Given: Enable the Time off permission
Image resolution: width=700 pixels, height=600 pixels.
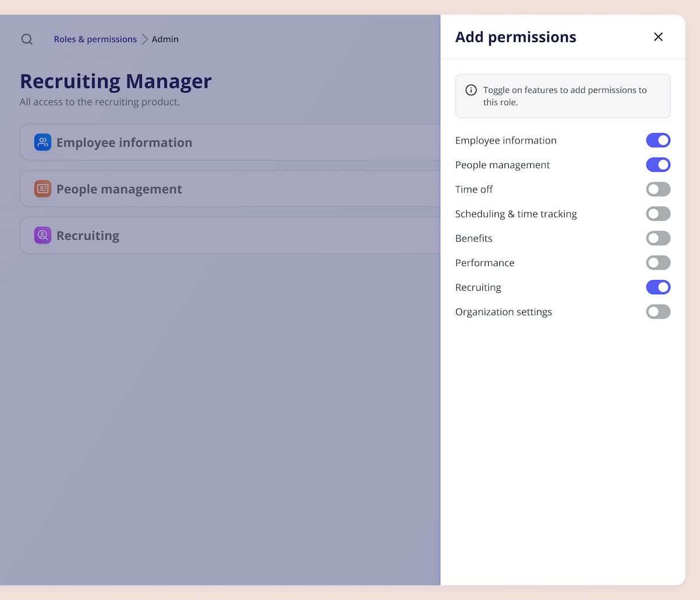Looking at the screenshot, I should pyautogui.click(x=658, y=189).
